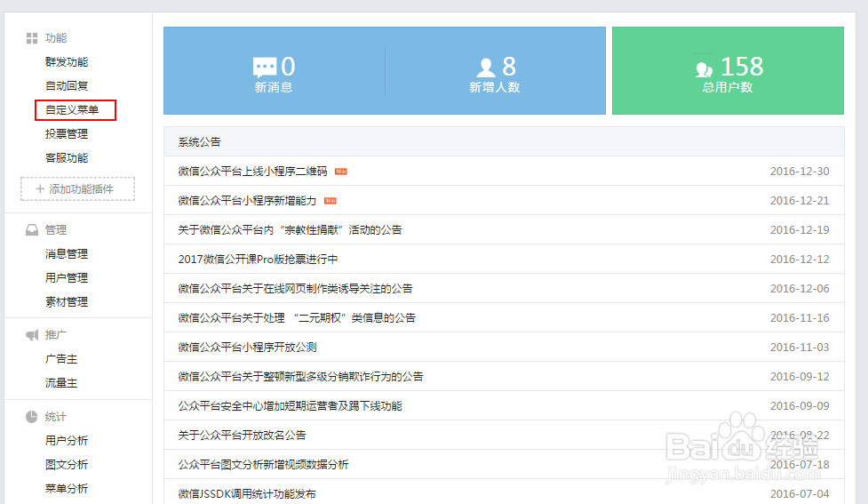Click the date 2016-12-12
868x504 pixels.
coord(800,260)
